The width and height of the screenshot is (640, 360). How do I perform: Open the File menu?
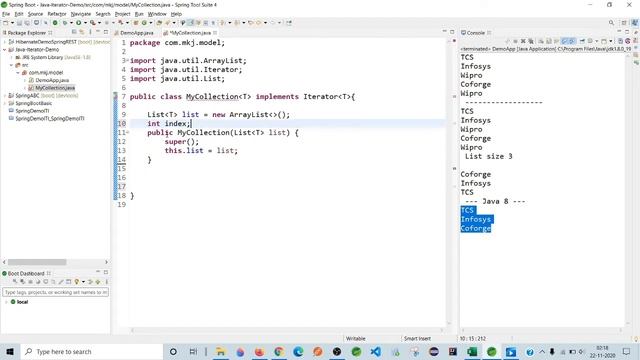tap(6, 14)
